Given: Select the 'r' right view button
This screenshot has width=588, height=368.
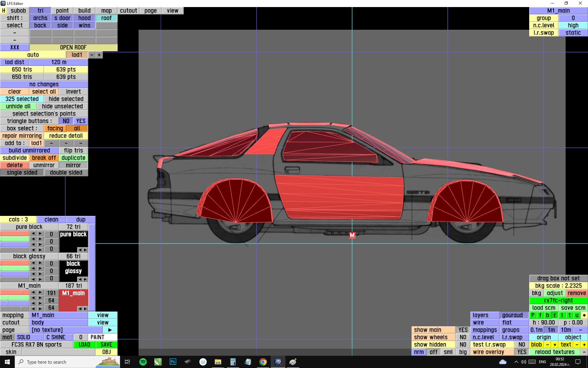Looking at the screenshot, I should pos(555,315).
